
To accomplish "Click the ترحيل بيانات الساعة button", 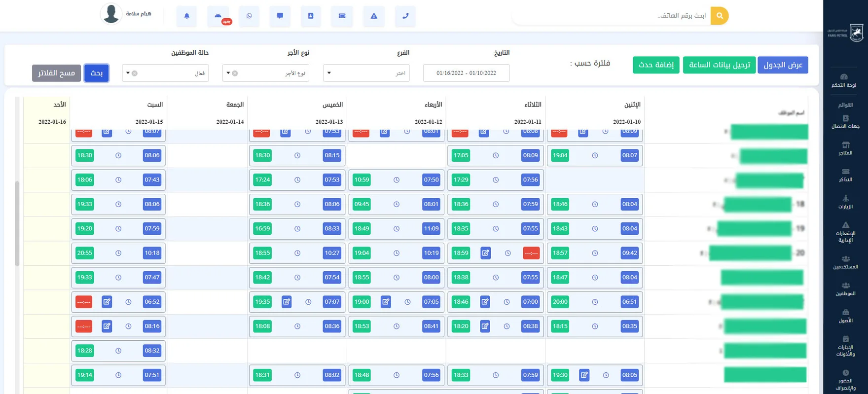I will (x=719, y=65).
